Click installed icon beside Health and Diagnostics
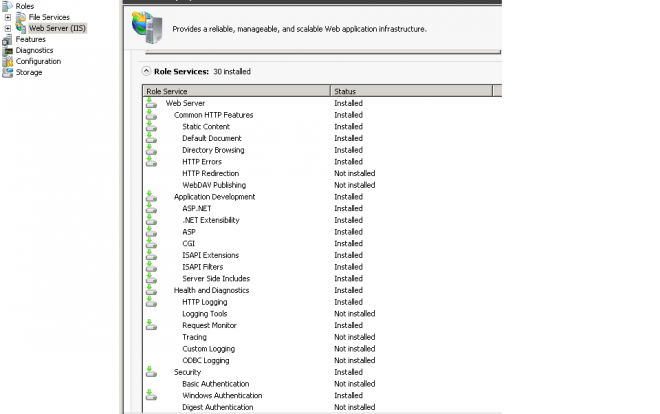 (x=151, y=290)
